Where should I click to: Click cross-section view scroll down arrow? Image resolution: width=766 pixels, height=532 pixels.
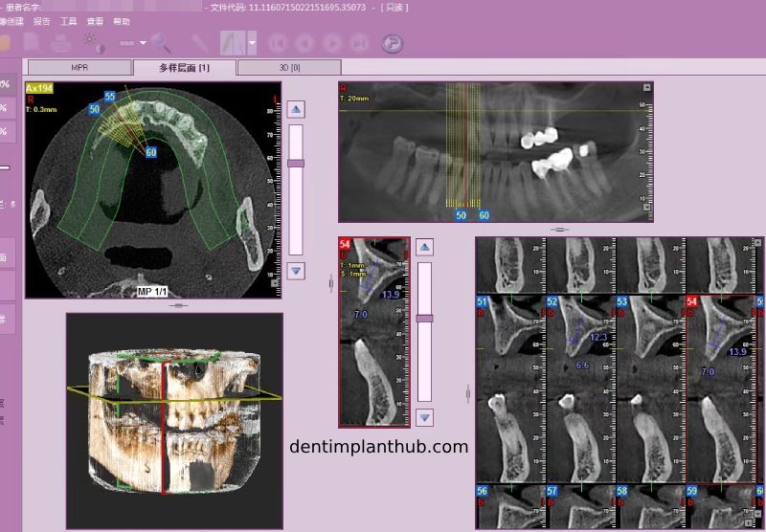coord(424,418)
